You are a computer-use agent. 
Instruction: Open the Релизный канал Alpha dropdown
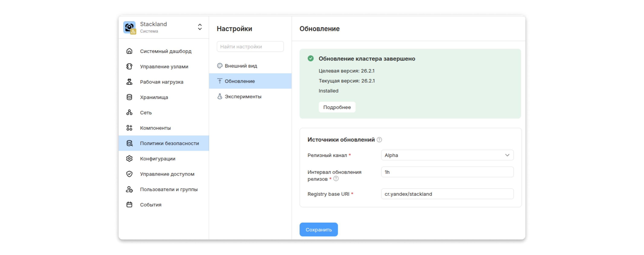(447, 155)
